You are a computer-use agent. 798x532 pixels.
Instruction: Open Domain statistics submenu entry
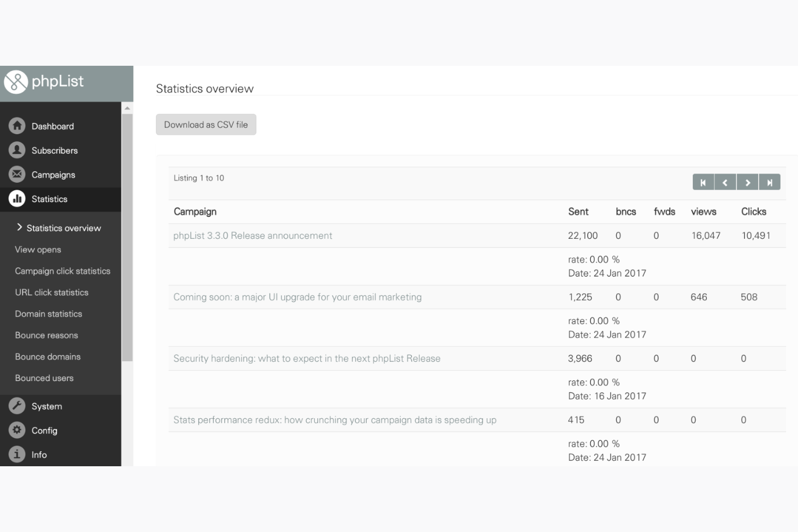click(49, 314)
